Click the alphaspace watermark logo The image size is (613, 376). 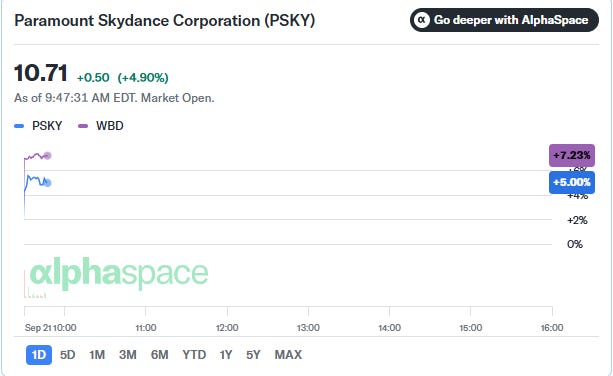point(119,274)
